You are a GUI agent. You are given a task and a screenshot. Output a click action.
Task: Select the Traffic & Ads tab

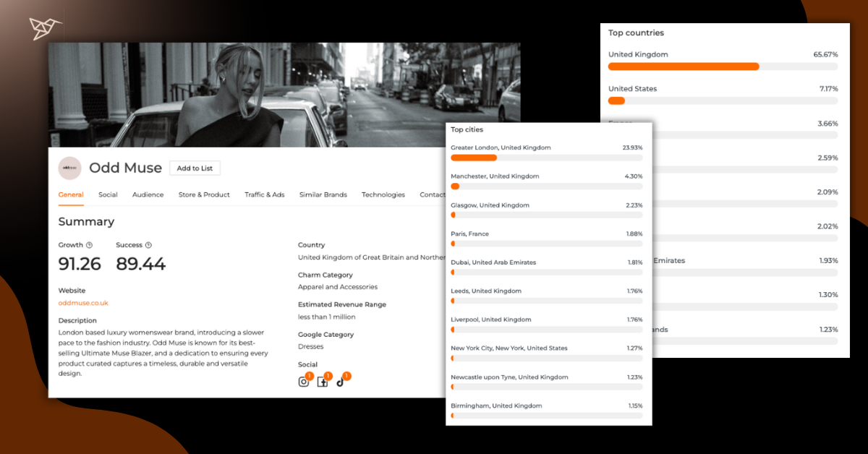tap(264, 194)
